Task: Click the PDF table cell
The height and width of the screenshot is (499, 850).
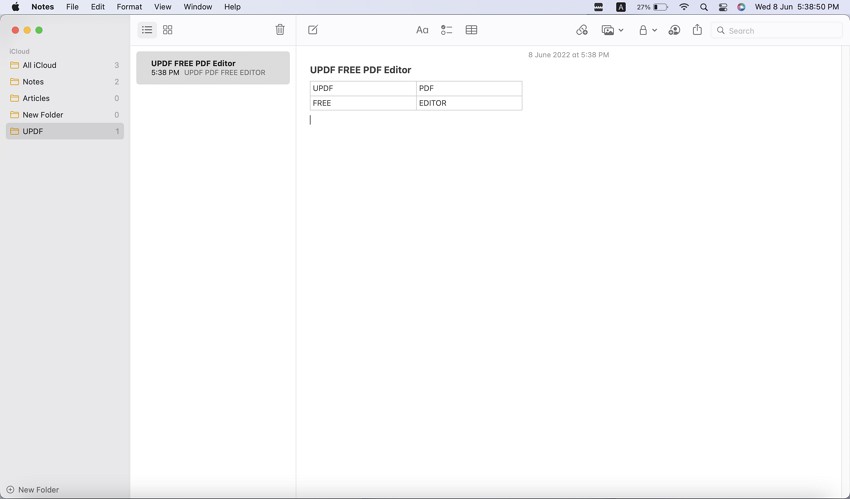Action: 469,88
